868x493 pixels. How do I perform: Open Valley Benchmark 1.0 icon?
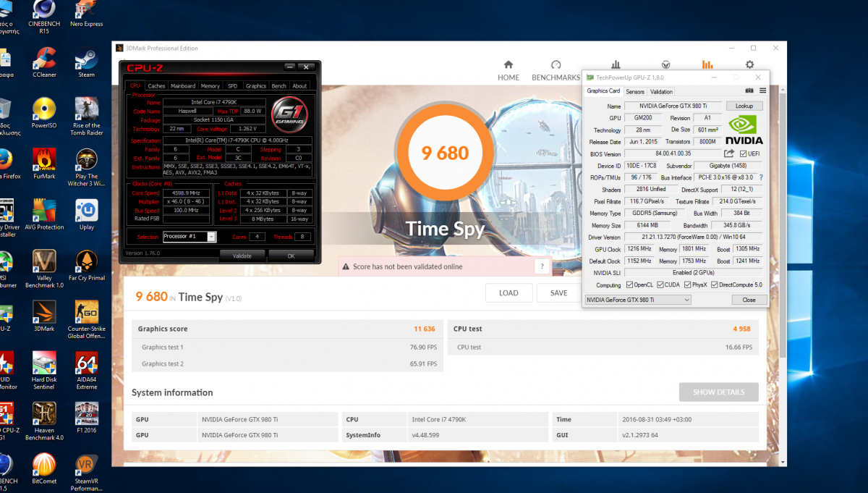(44, 269)
